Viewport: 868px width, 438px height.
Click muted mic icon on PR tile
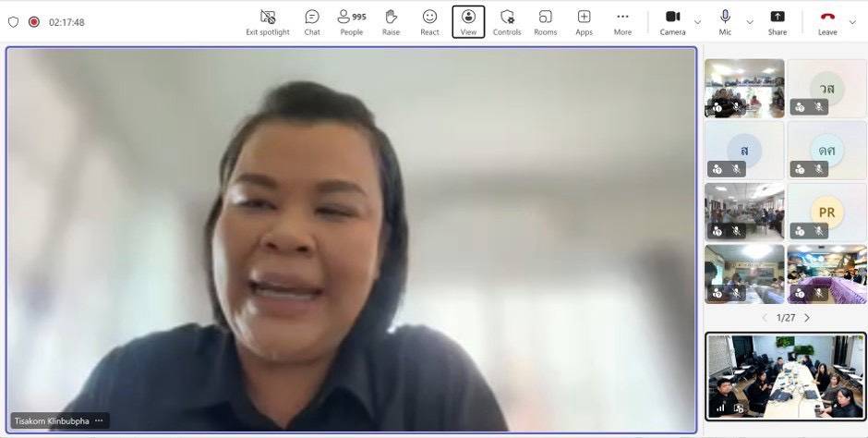[819, 231]
